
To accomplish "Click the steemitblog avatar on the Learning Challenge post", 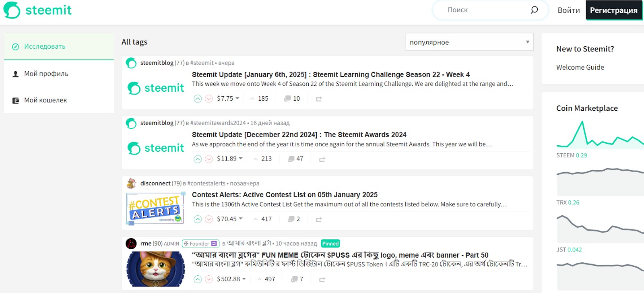I will tap(131, 63).
